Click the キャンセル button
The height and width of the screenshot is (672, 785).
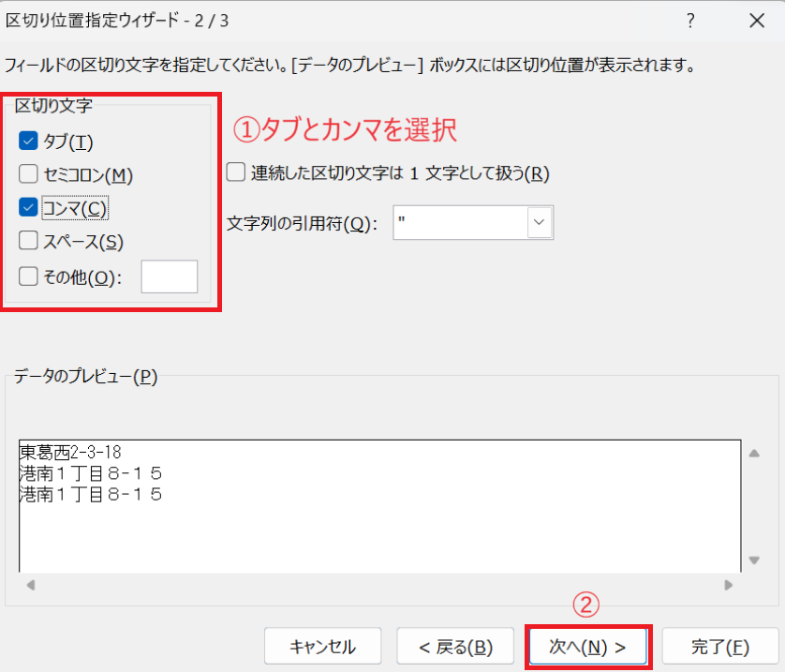click(x=322, y=647)
